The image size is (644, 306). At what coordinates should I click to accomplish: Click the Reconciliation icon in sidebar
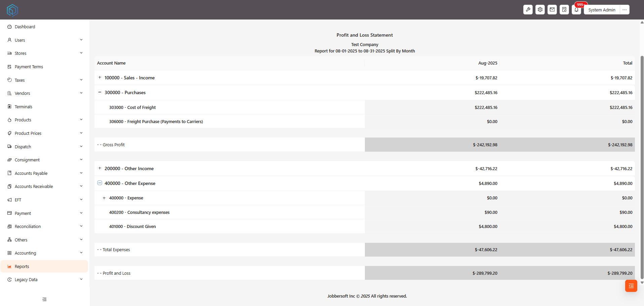9,226
